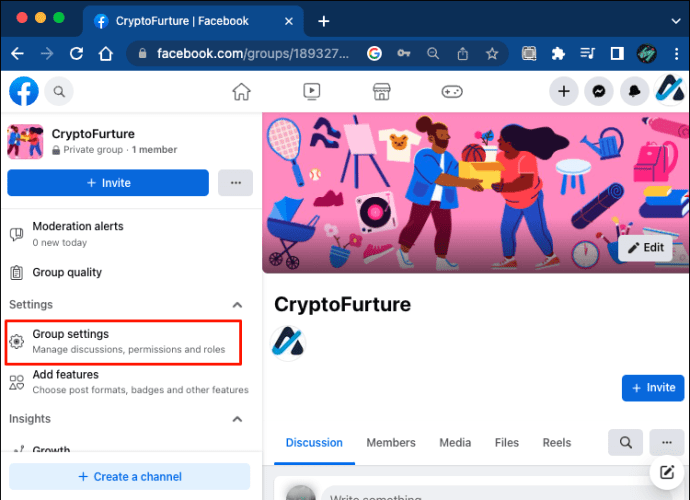Click the Google icon in address bar
This screenshot has width=690, height=500.
374,54
